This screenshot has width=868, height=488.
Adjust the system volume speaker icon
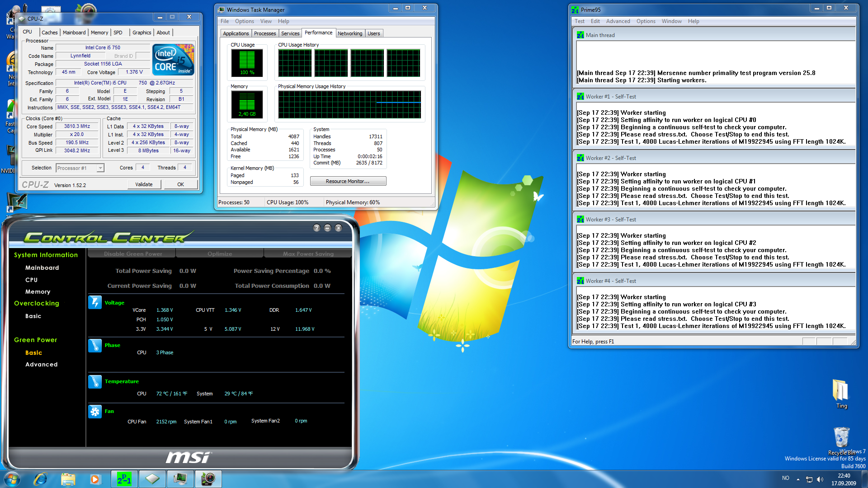pos(820,479)
